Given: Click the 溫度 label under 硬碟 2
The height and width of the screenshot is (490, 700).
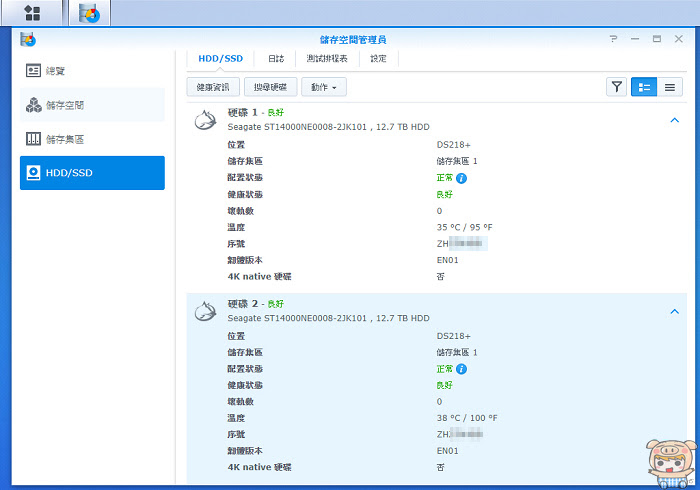Looking at the screenshot, I should click(x=236, y=418).
